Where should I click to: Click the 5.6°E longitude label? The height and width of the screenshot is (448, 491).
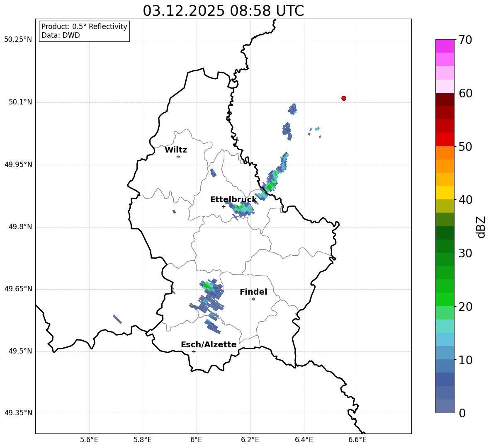click(x=89, y=440)
